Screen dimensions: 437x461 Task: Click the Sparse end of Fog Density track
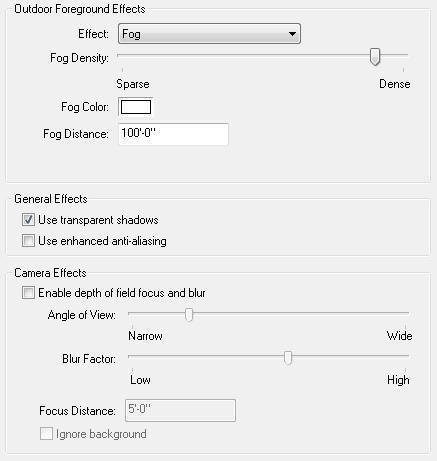(x=122, y=55)
